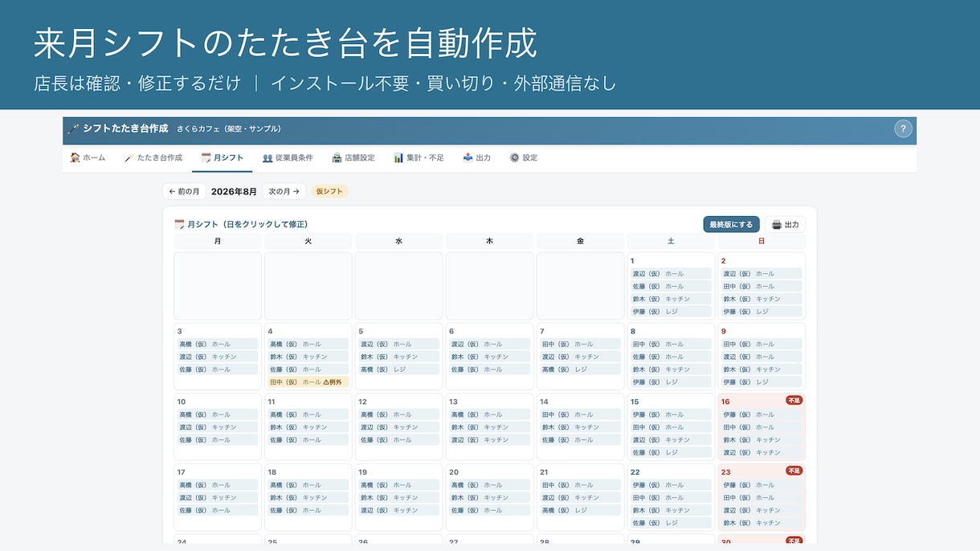This screenshot has height=551, width=980.
Task: Click 伊藤（仮）ホール entry on day 16
Action: [x=762, y=414]
